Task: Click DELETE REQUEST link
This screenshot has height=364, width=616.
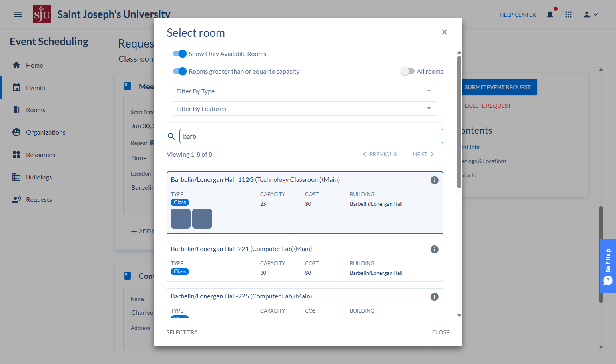Action: pyautogui.click(x=488, y=106)
